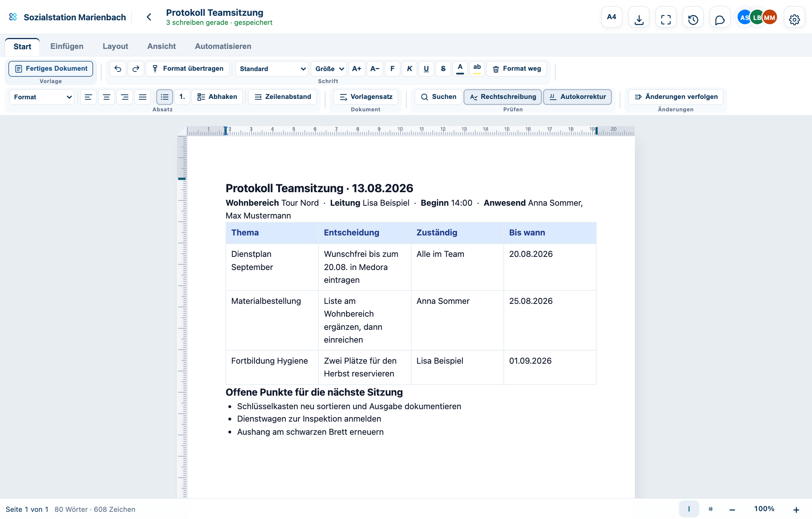Image resolution: width=812 pixels, height=519 pixels.
Task: Click the 80 Wörter word count
Action: click(x=71, y=509)
